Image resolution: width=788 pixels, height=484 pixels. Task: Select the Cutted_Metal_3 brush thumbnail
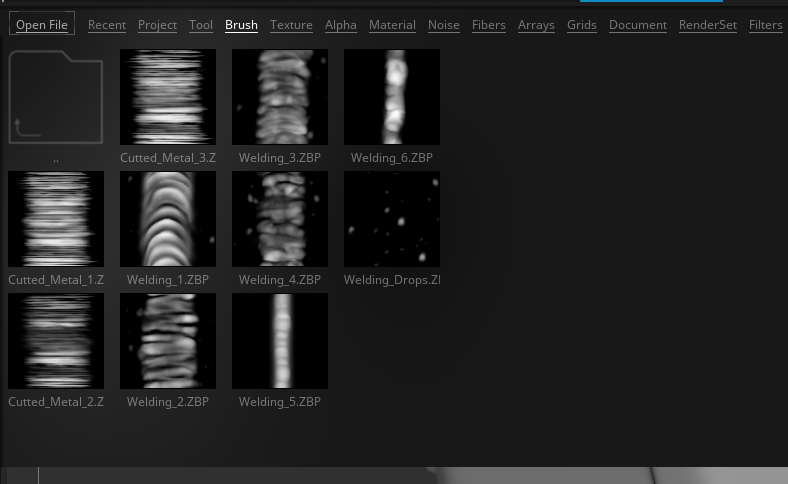pos(168,97)
